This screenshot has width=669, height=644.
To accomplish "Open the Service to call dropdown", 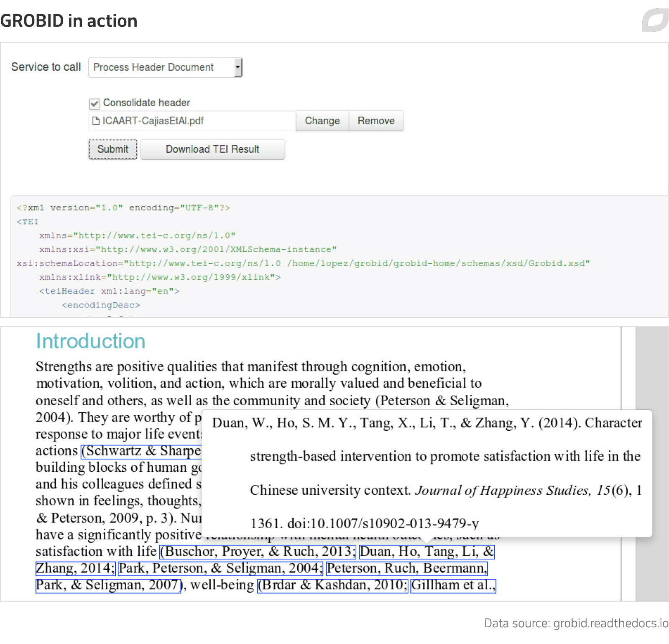I will pyautogui.click(x=165, y=67).
